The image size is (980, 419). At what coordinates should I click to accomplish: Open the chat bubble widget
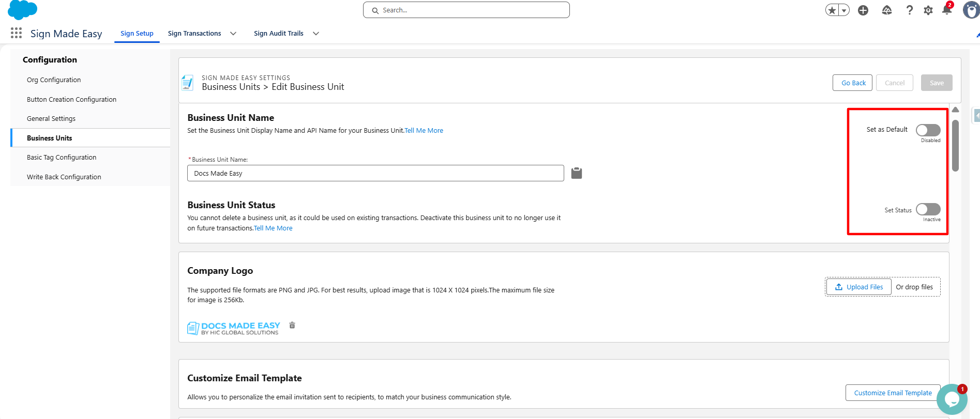tap(952, 399)
